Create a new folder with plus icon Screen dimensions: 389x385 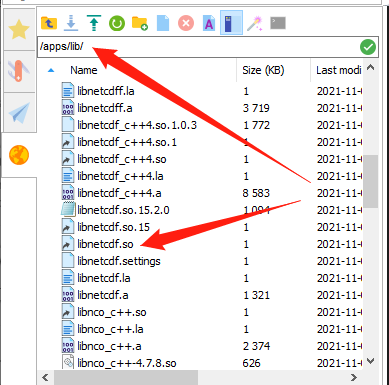(x=140, y=23)
